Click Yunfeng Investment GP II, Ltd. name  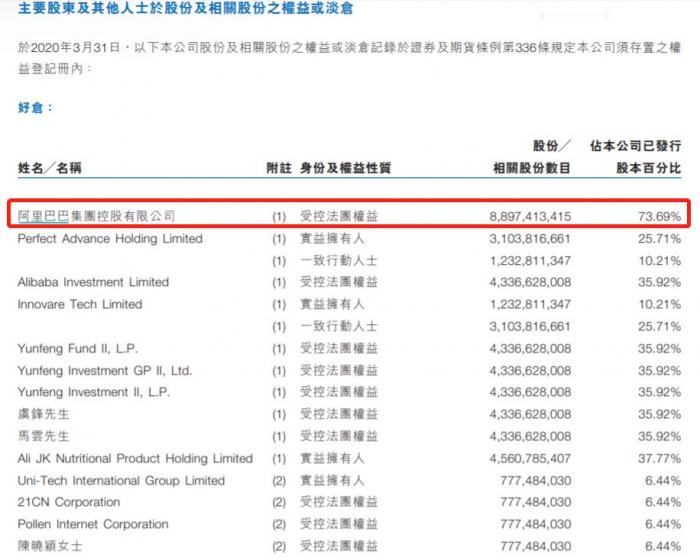click(x=105, y=371)
